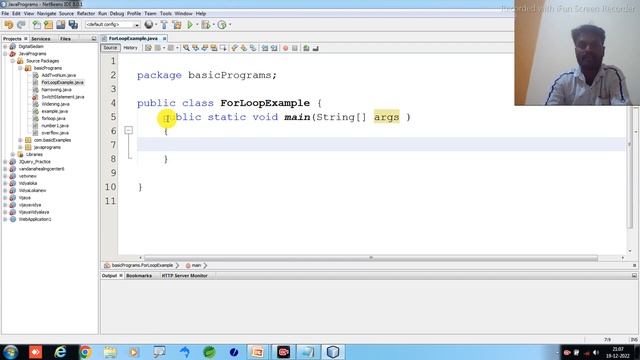Open the Refactor menu
Viewport: 640px width, 360px height.
86,13
